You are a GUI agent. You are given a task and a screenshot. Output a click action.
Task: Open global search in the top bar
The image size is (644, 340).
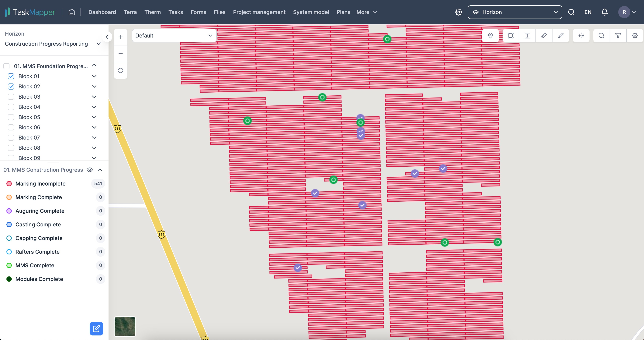(571, 12)
